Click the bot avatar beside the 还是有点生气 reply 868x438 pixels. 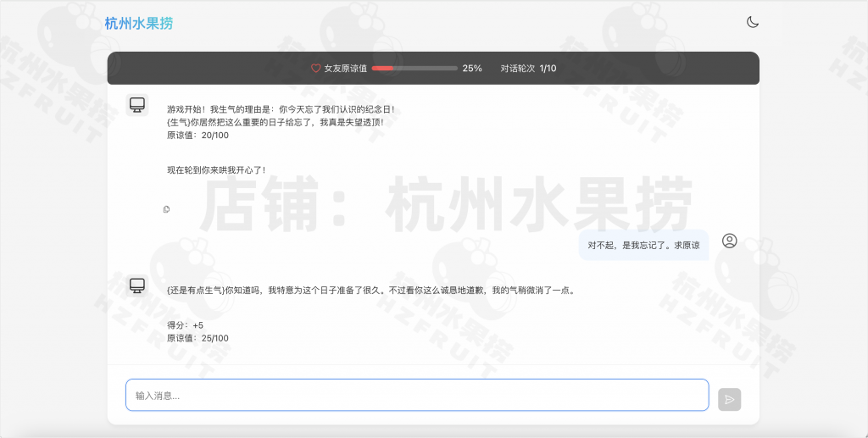pyautogui.click(x=137, y=286)
